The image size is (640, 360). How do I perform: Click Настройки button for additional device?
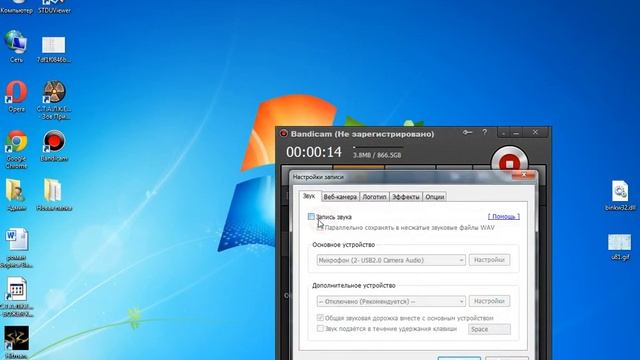[x=489, y=301]
